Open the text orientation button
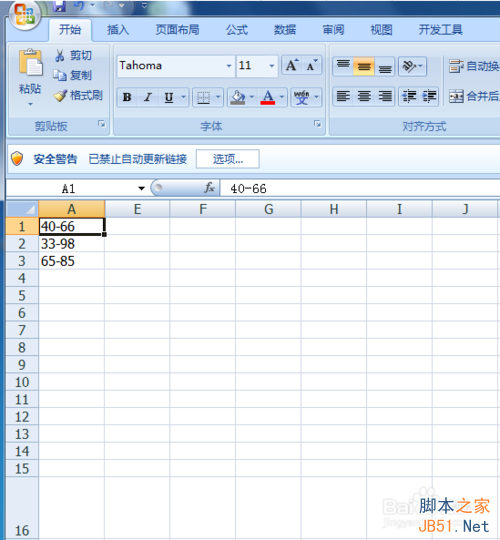 412,66
